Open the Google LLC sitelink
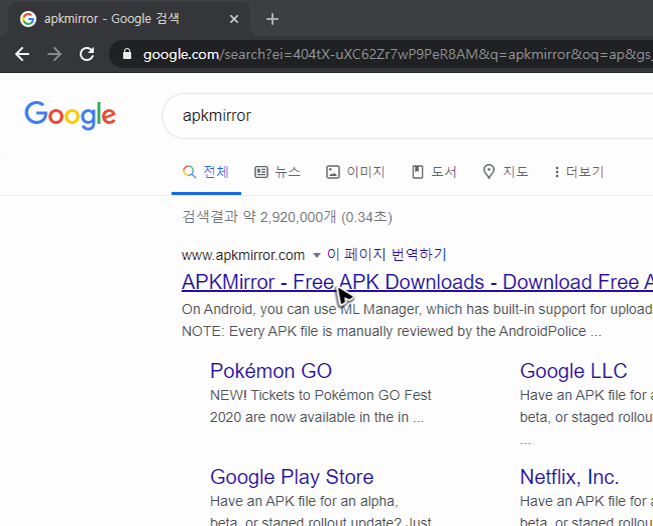This screenshot has height=526, width=653. point(573,371)
